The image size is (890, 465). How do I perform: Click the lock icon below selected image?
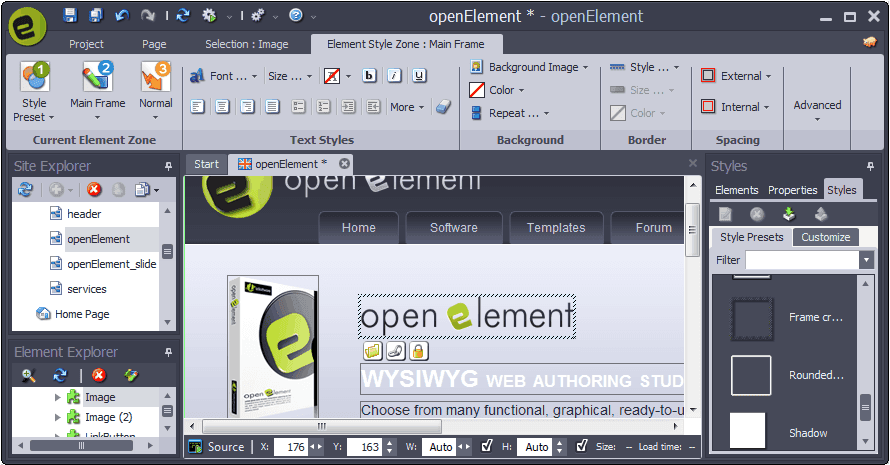coord(418,351)
